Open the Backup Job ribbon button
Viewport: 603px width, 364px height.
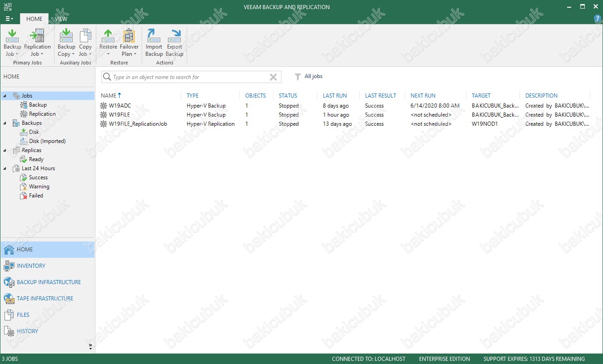pos(12,43)
